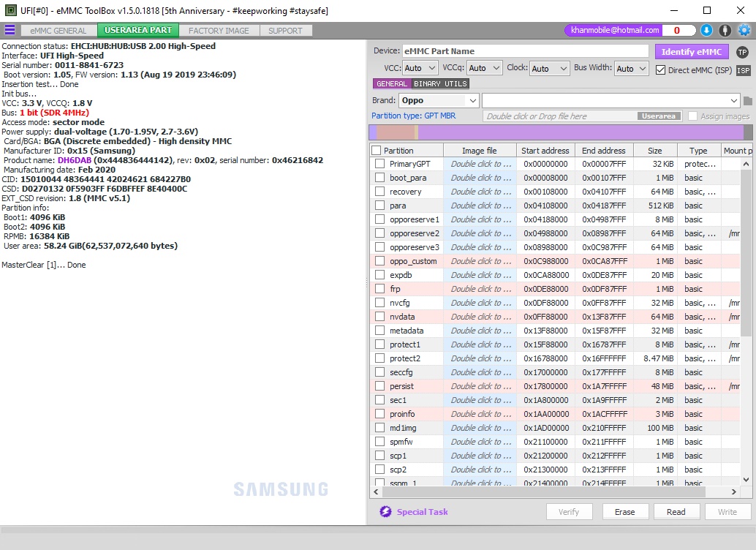The image size is (756, 550).
Task: Select the USERAREA PART tab
Action: click(x=138, y=30)
